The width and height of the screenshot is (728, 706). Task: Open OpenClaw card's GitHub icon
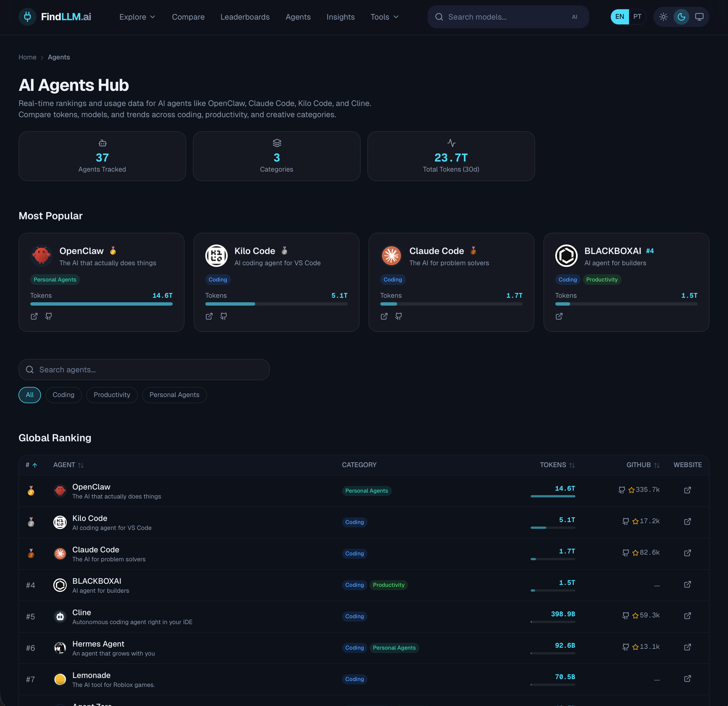[49, 316]
